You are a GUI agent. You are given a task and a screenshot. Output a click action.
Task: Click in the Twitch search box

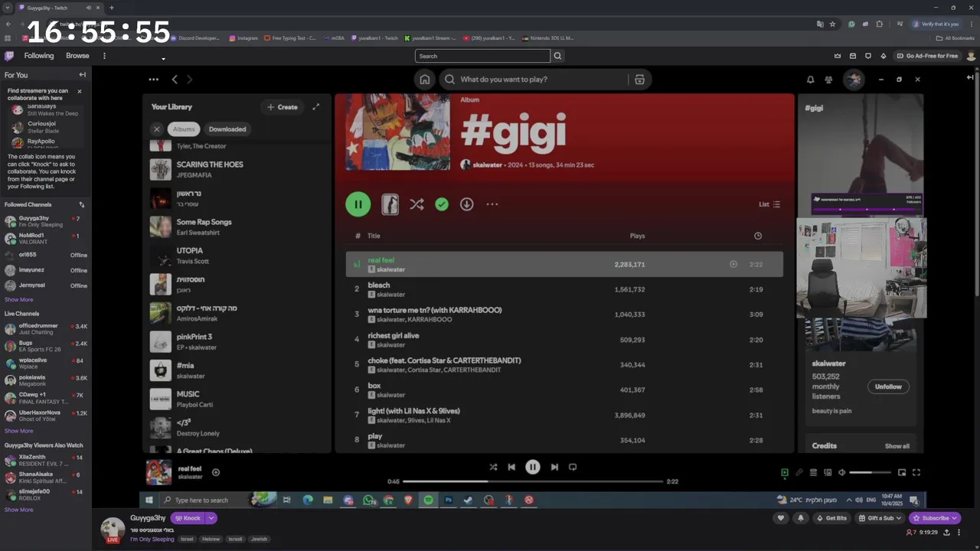coord(482,56)
